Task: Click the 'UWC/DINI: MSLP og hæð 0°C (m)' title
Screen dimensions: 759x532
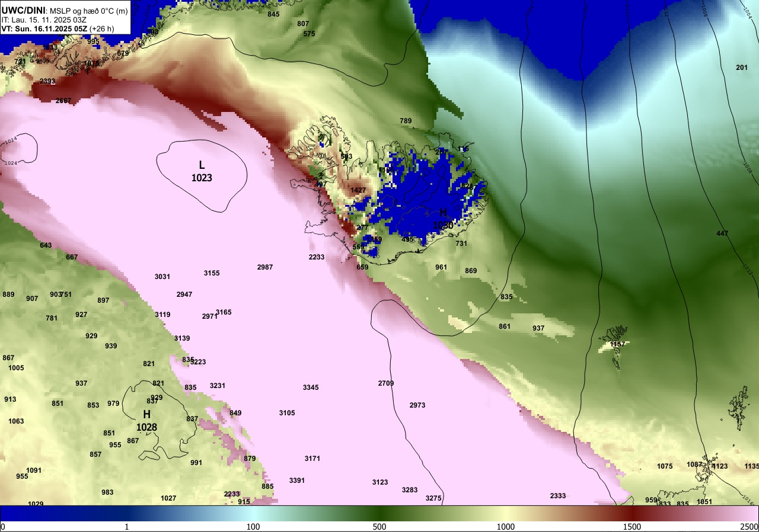Action: (x=65, y=11)
